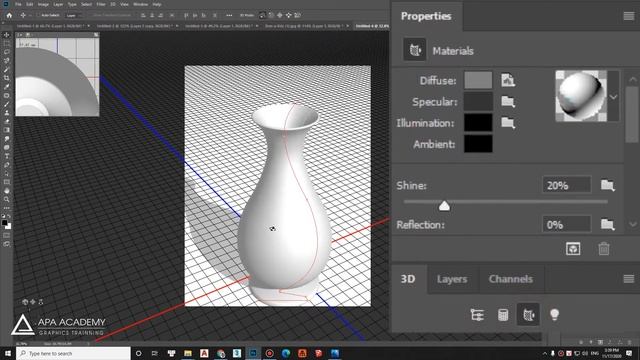
Task: Click the options bar three-dots overflow
Action: [229, 15]
